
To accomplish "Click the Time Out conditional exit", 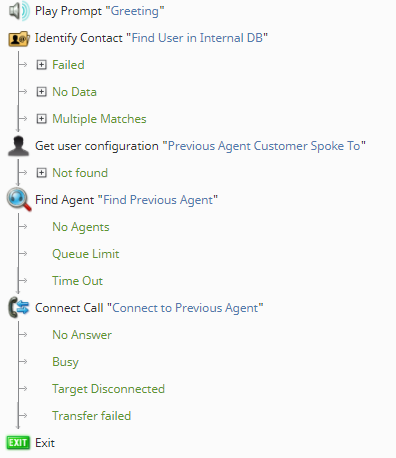I will tap(77, 281).
